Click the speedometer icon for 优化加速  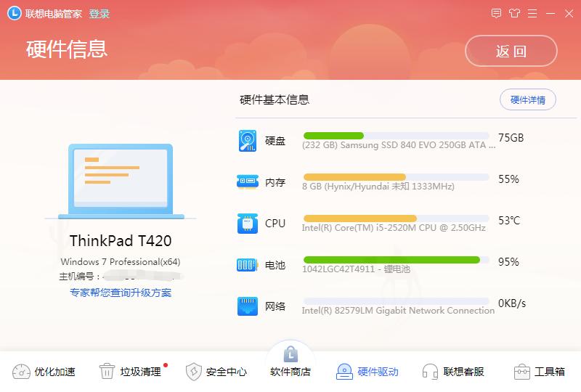[21, 372]
